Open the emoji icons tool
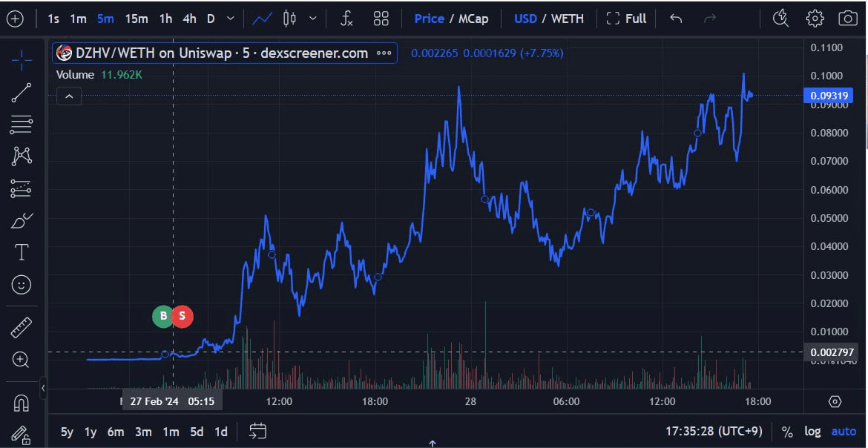The image size is (868, 448). pos(21,284)
